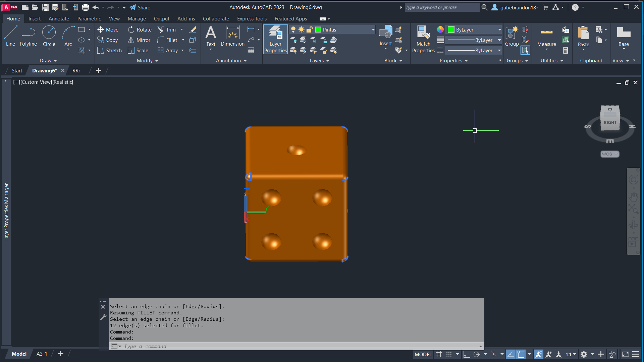Toggle grid display in status bar
Screen dimensions: 644x362
(x=439, y=354)
